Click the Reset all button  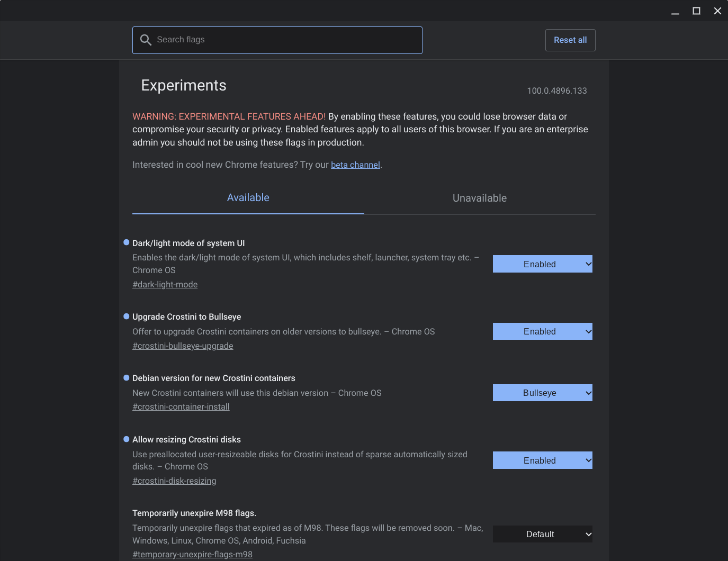pos(570,40)
